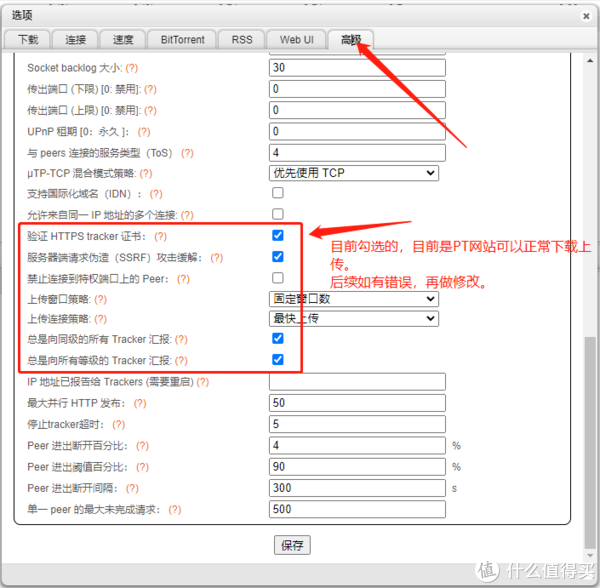The width and height of the screenshot is (600, 588).
Task: Switch to the Web UI tab
Action: [297, 39]
